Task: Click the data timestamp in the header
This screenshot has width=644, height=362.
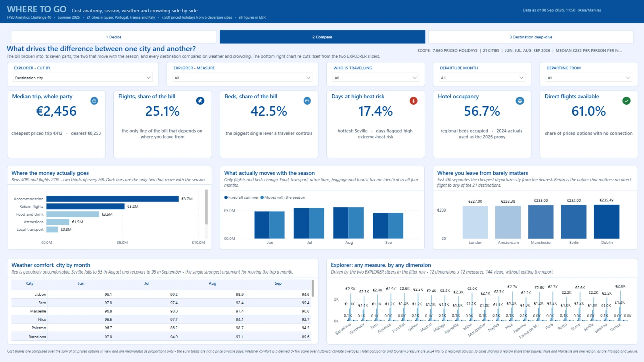Action: click(x=561, y=10)
